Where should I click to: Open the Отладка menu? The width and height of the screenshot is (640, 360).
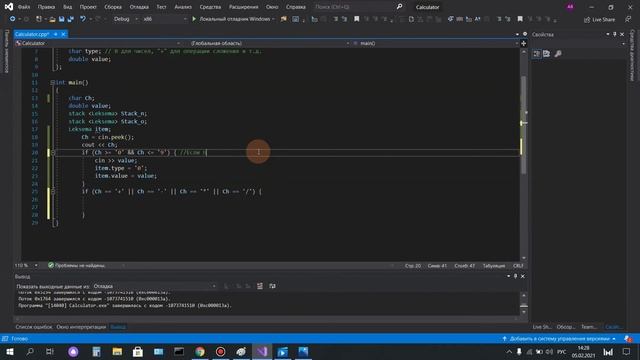point(139,7)
